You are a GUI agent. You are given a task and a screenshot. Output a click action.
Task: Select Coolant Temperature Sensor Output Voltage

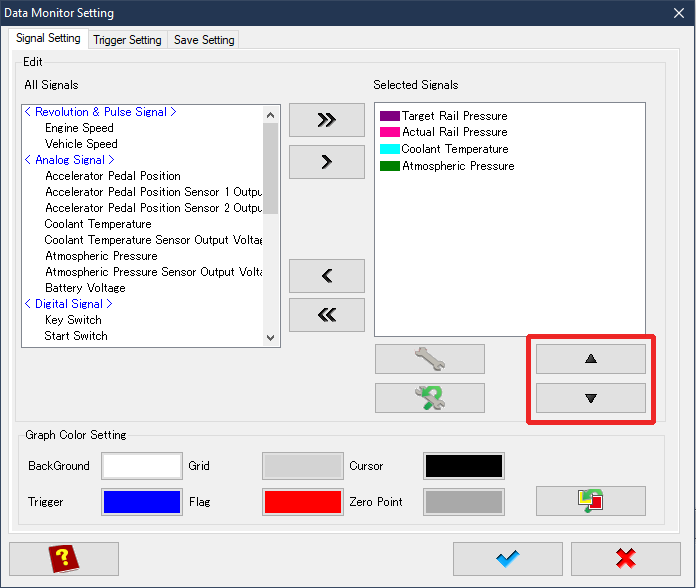[154, 240]
